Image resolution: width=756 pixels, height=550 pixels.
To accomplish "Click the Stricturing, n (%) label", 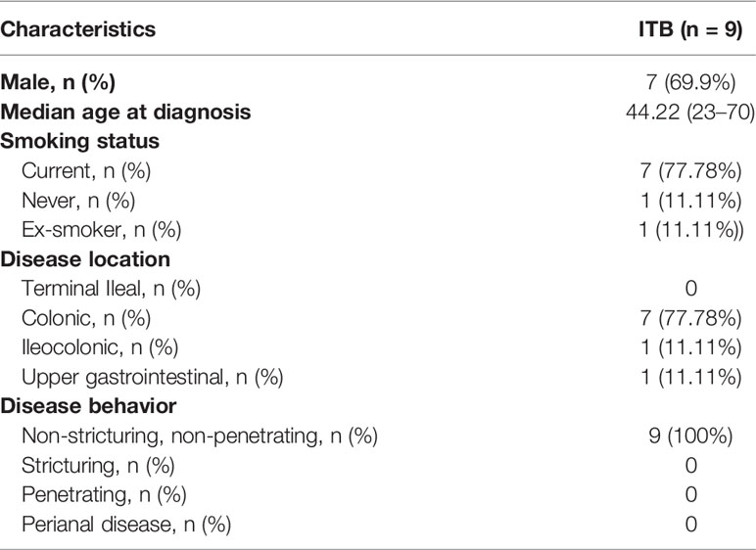I will 98,466.
